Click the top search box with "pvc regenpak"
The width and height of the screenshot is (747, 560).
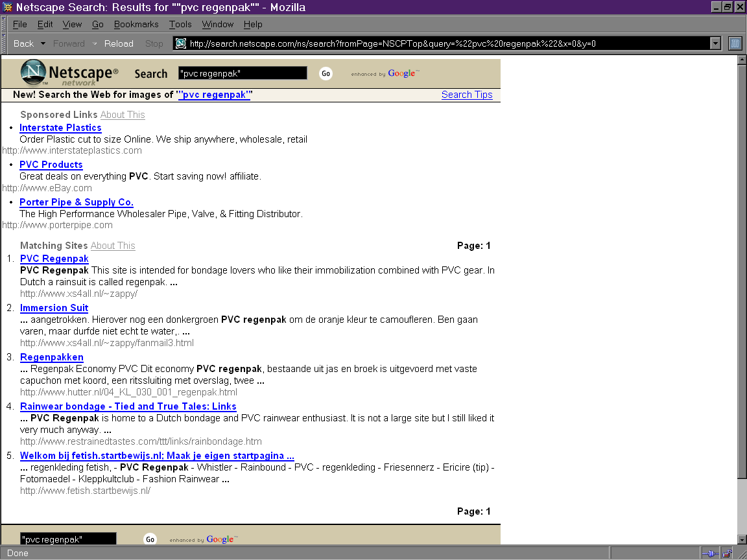[243, 73]
